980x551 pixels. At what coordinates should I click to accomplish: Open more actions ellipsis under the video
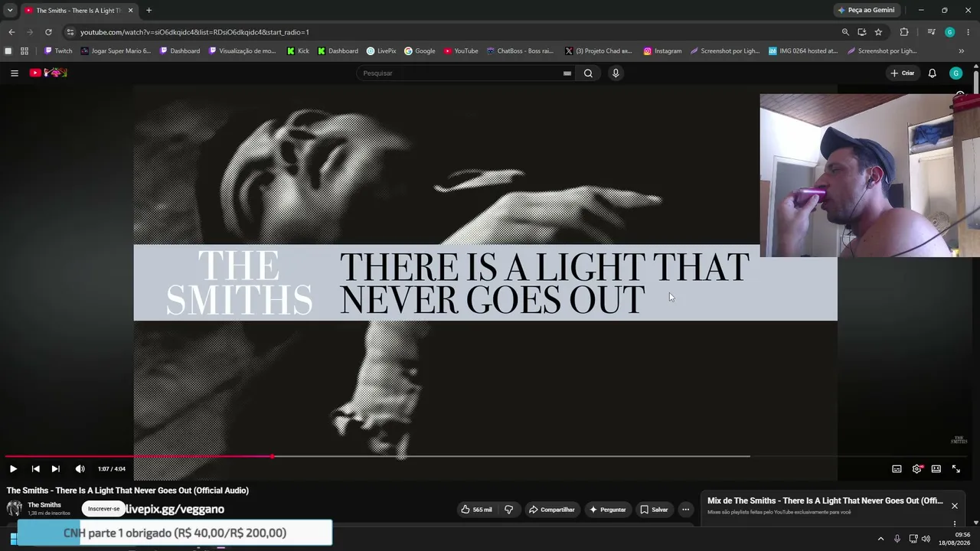(685, 510)
